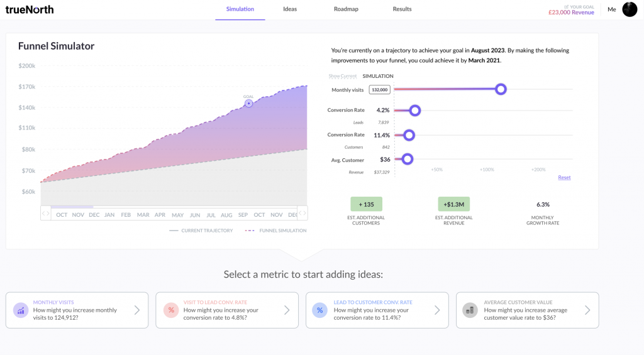The height and width of the screenshot is (355, 644).
Task: Click the blue percent icon for Lead to Customer
Action: pyautogui.click(x=320, y=310)
